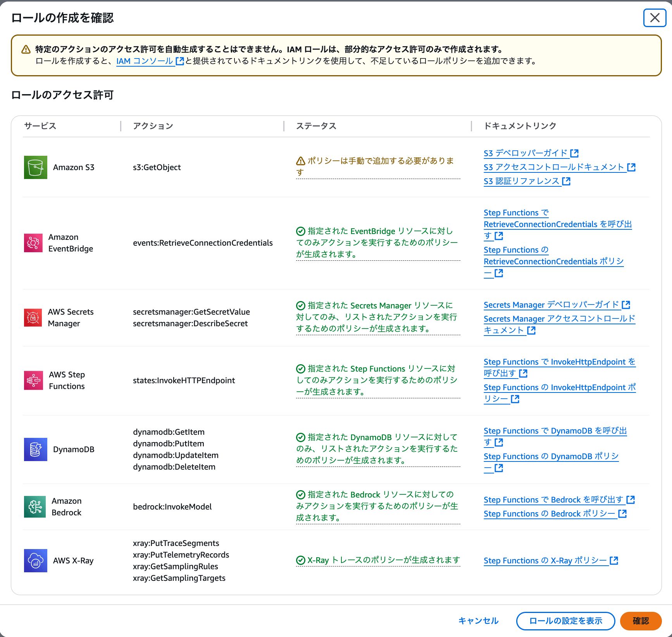
Task: Open Step Functions で RetrieveConnectionCredentials を呼び出す link
Action: click(x=558, y=224)
